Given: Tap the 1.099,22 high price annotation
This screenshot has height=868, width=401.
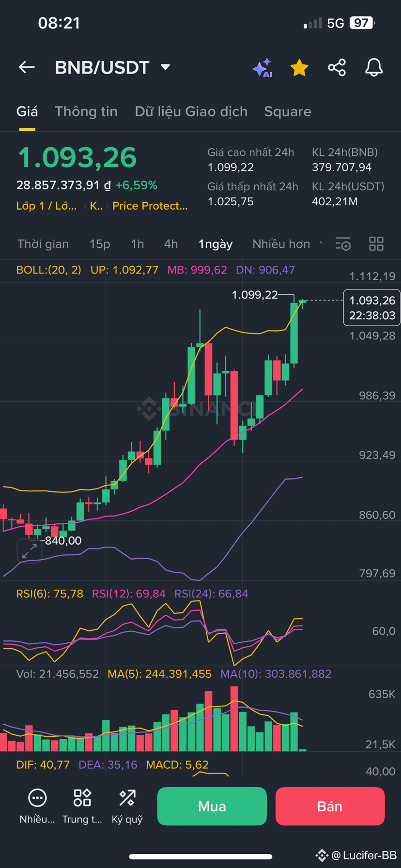Looking at the screenshot, I should 255,295.
